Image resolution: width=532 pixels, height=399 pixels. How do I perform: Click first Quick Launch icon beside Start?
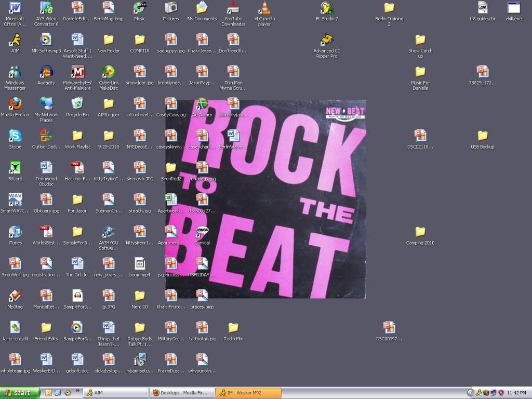tap(48, 393)
